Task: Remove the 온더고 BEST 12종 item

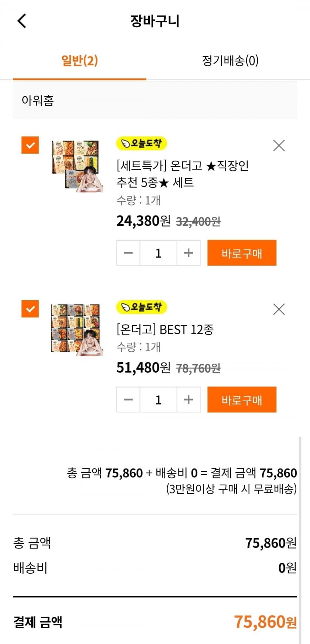Action: coord(279,309)
